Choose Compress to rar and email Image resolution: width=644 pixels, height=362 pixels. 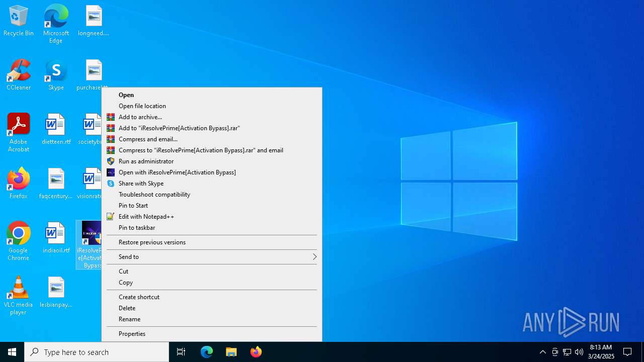pos(212,150)
